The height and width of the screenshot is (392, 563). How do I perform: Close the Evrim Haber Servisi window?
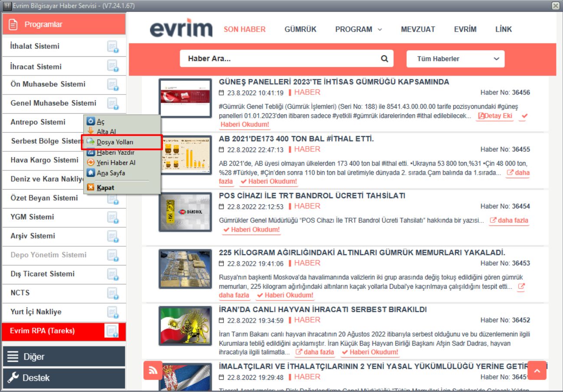(x=555, y=5)
